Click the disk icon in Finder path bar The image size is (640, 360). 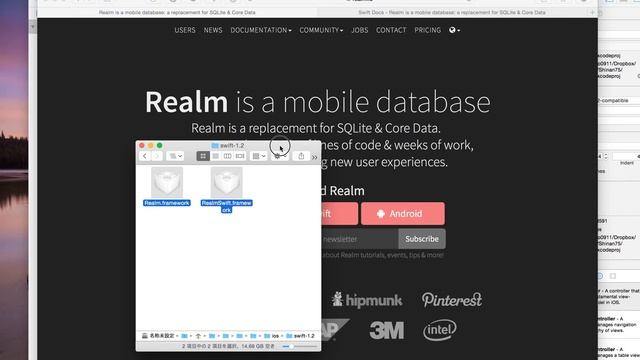pyautogui.click(x=144, y=336)
